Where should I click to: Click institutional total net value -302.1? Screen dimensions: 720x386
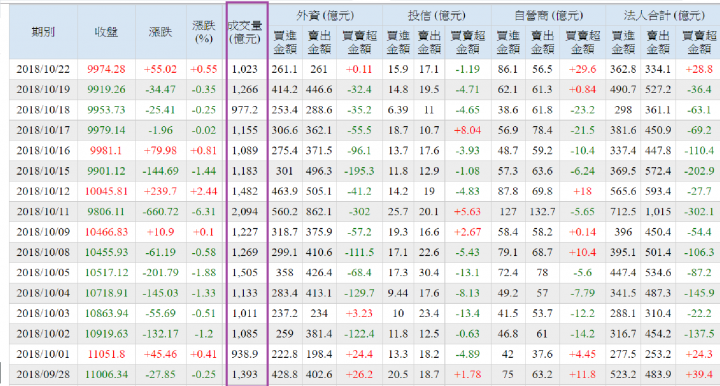coord(699,212)
